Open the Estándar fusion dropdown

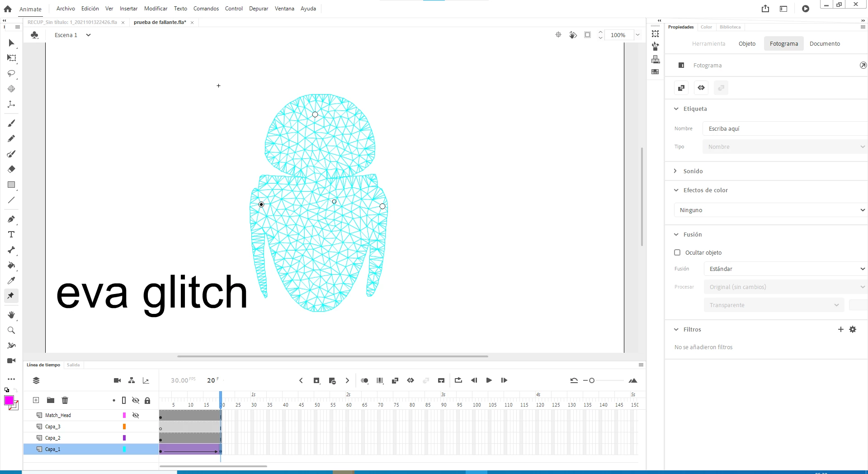pos(785,269)
